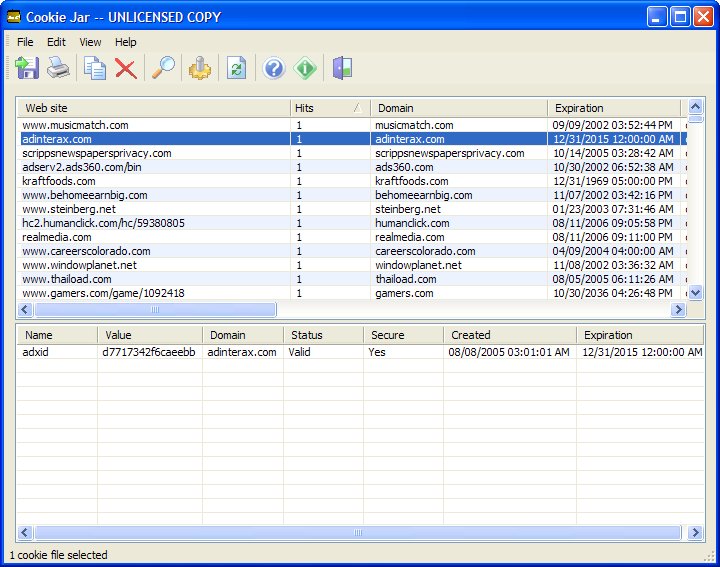Select the www.gamers.com/game/1092418 row
The height and width of the screenshot is (567, 720).
[352, 293]
